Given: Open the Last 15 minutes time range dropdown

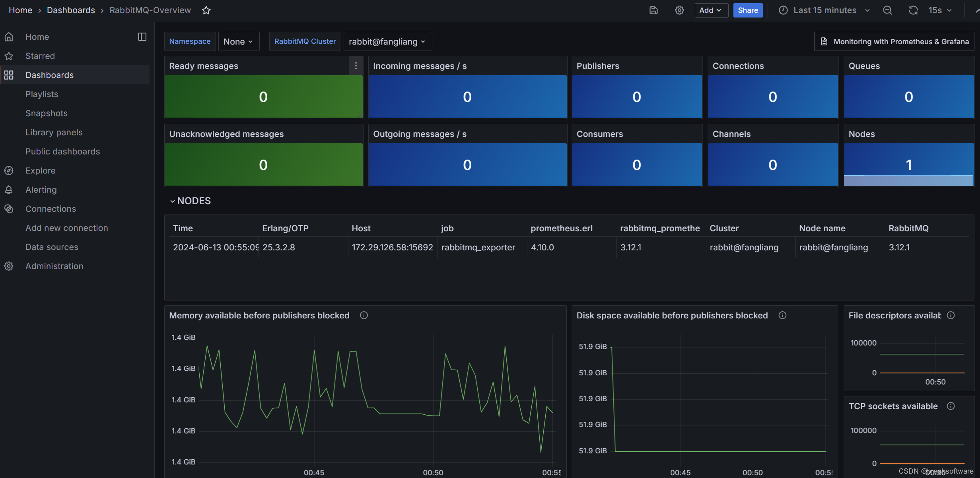Looking at the screenshot, I should pos(824,10).
